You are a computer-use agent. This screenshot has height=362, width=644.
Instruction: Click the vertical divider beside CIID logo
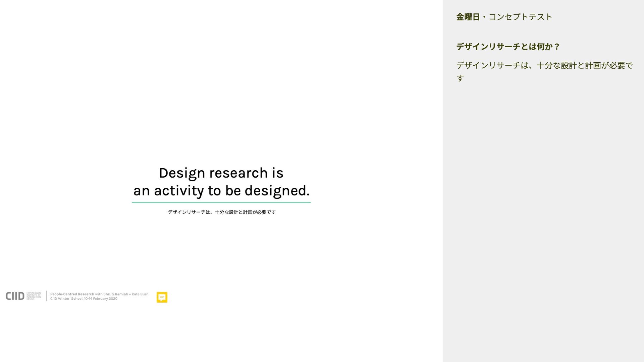46,296
